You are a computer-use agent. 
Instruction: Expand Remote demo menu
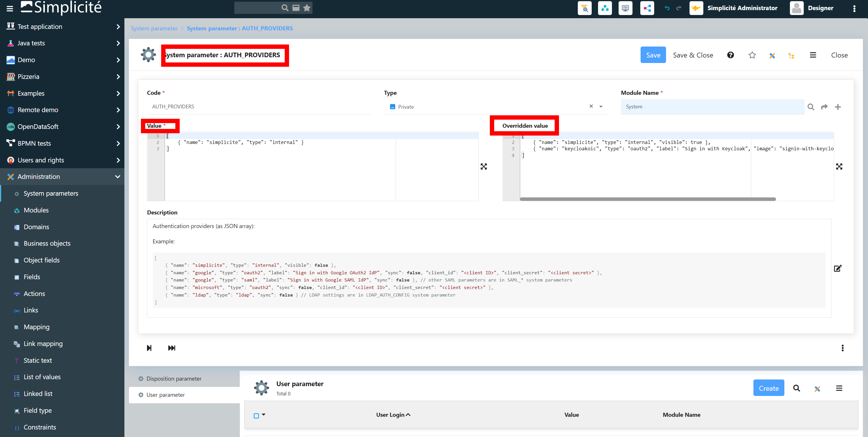[x=62, y=110]
